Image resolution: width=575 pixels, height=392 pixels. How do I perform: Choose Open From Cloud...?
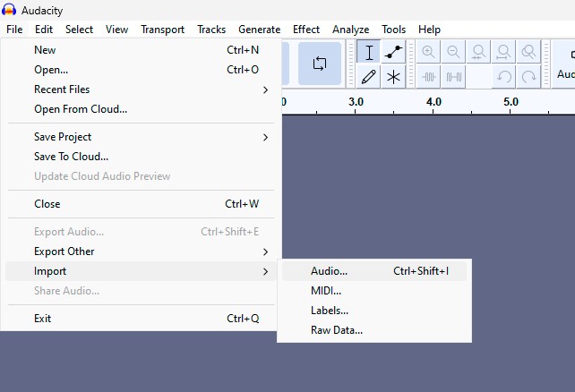pyautogui.click(x=142, y=109)
